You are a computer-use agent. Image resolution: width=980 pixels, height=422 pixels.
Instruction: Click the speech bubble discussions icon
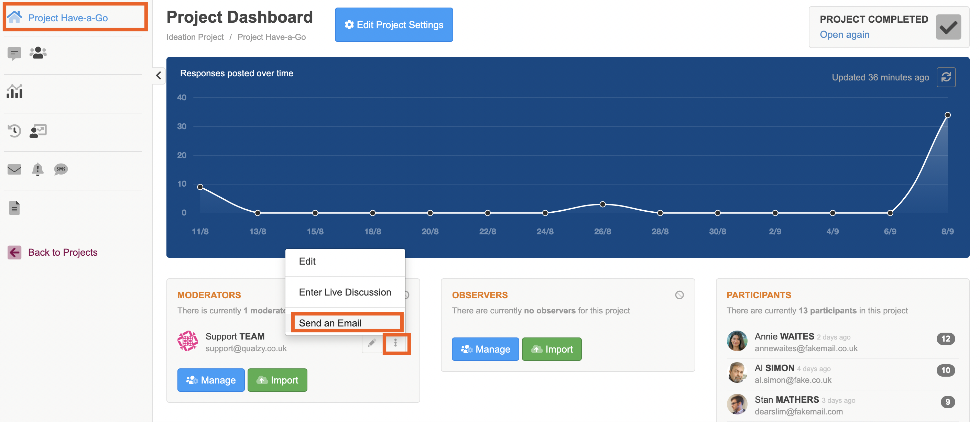14,54
